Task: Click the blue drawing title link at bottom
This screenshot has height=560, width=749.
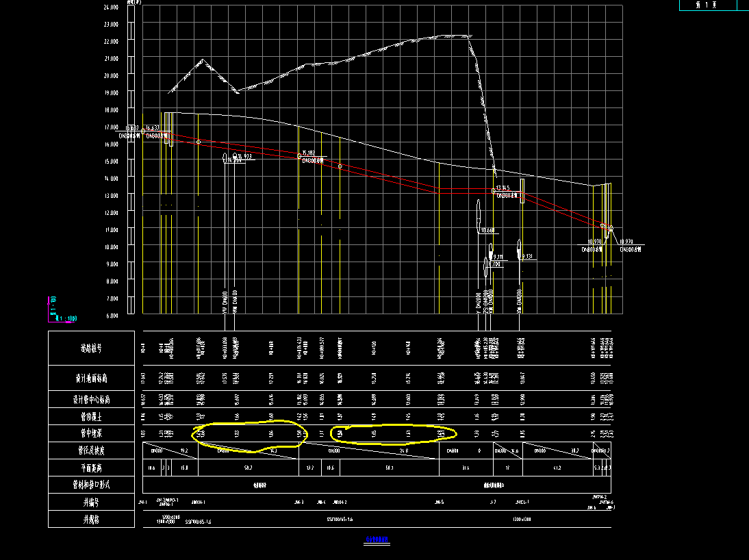Action: (377, 540)
